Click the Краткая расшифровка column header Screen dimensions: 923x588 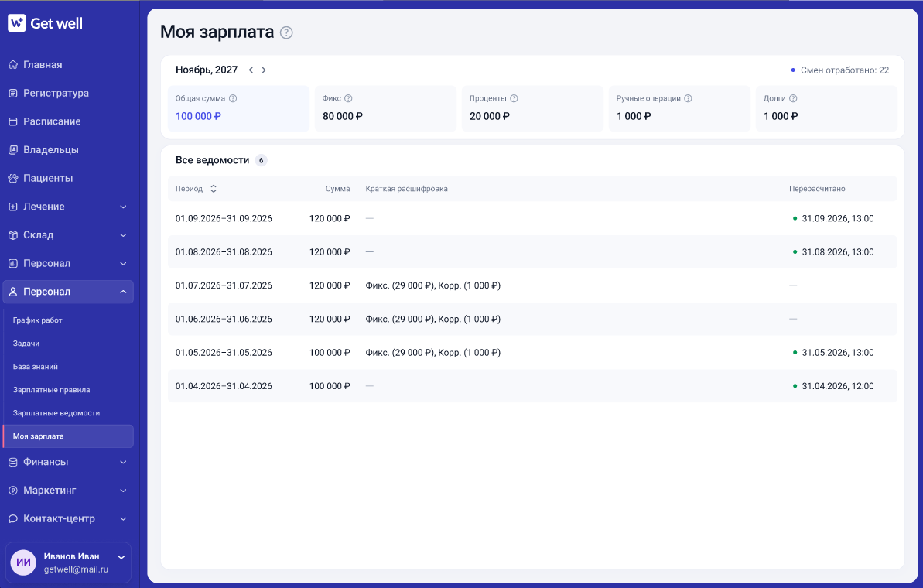coord(407,189)
